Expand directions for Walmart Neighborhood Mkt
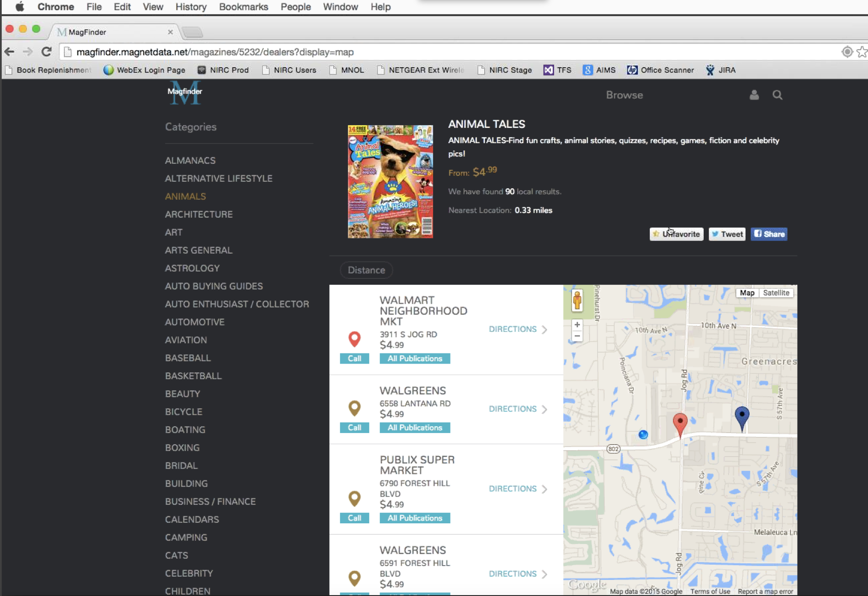This screenshot has width=868, height=596. [518, 330]
